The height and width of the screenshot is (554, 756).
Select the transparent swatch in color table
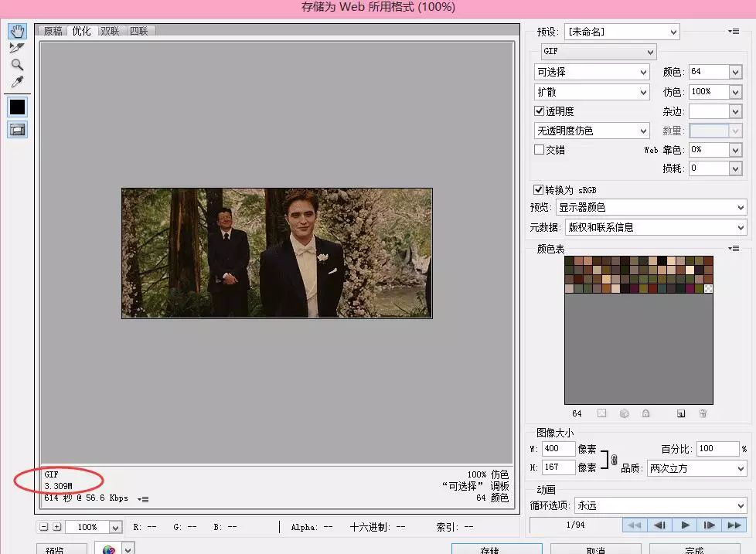coord(708,288)
